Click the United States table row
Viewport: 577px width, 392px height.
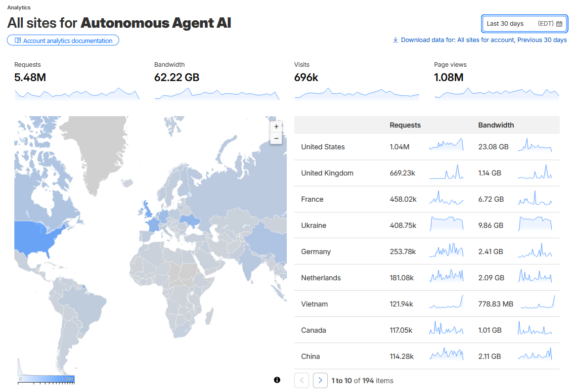click(427, 147)
